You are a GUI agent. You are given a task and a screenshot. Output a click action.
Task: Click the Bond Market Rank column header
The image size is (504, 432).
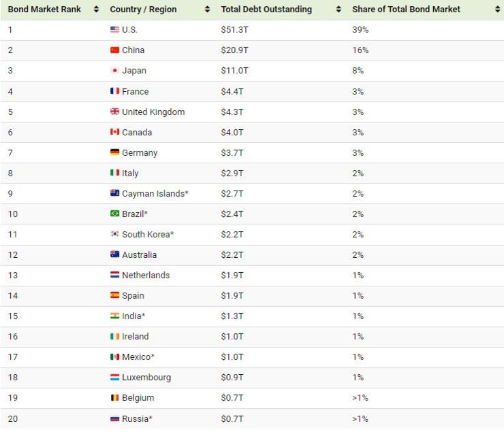44,10
